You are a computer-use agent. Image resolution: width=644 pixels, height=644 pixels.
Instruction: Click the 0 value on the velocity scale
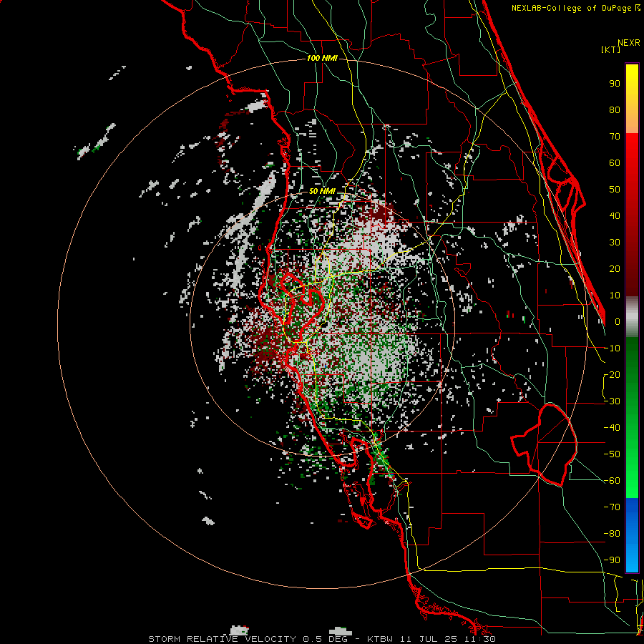pos(618,322)
